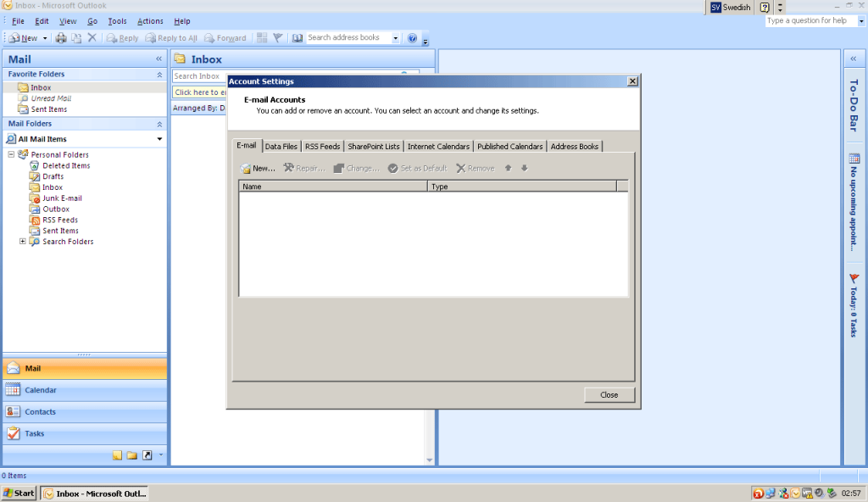The image size is (868, 502).
Task: Click the Categorize icon in toolbar
Action: [262, 37]
